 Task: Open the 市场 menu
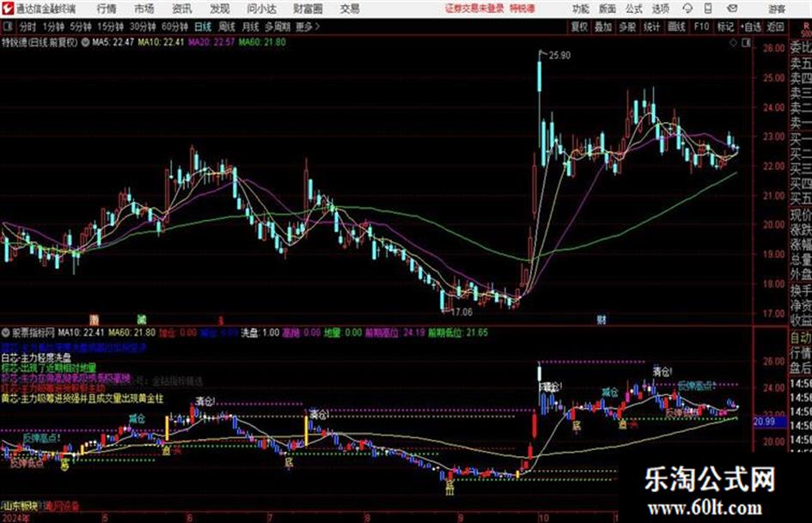click(x=144, y=9)
